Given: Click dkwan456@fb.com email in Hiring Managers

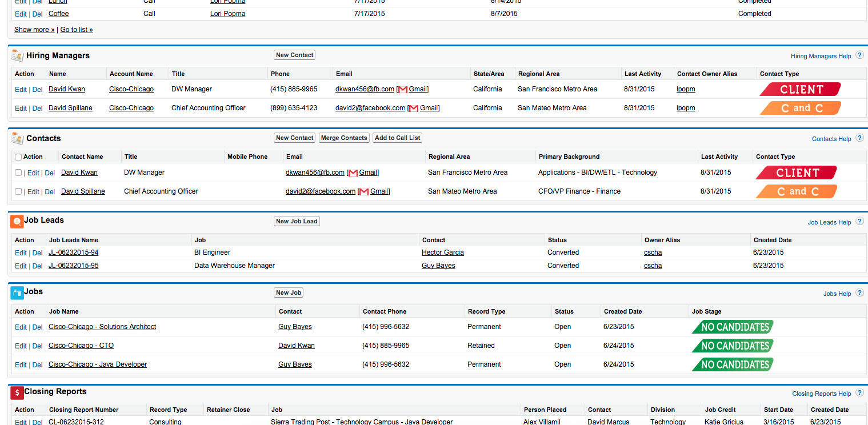Looking at the screenshot, I should tap(365, 89).
